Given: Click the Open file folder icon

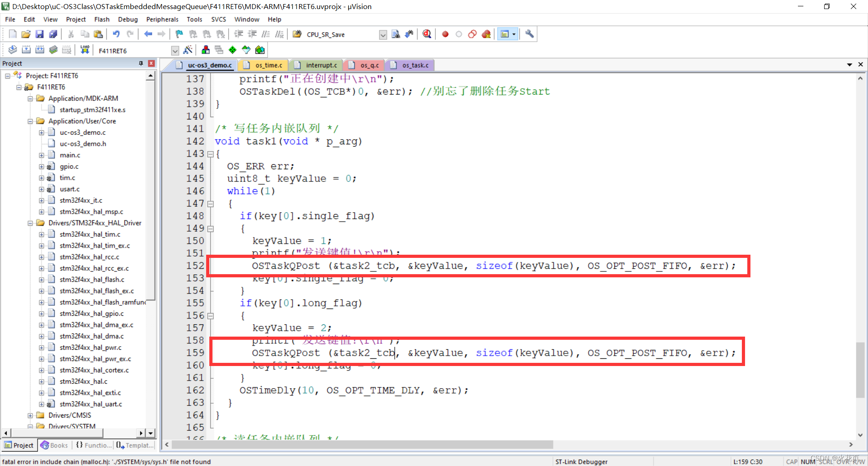Looking at the screenshot, I should 26,34.
